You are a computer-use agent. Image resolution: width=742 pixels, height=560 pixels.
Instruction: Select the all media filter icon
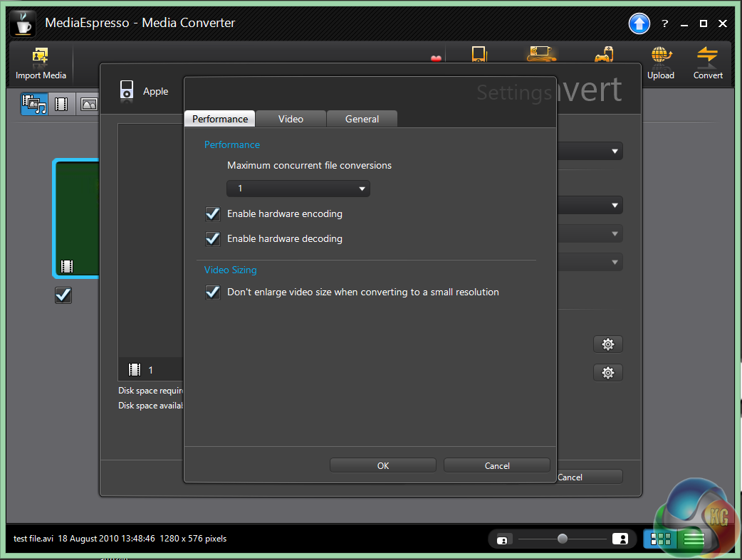click(x=34, y=105)
